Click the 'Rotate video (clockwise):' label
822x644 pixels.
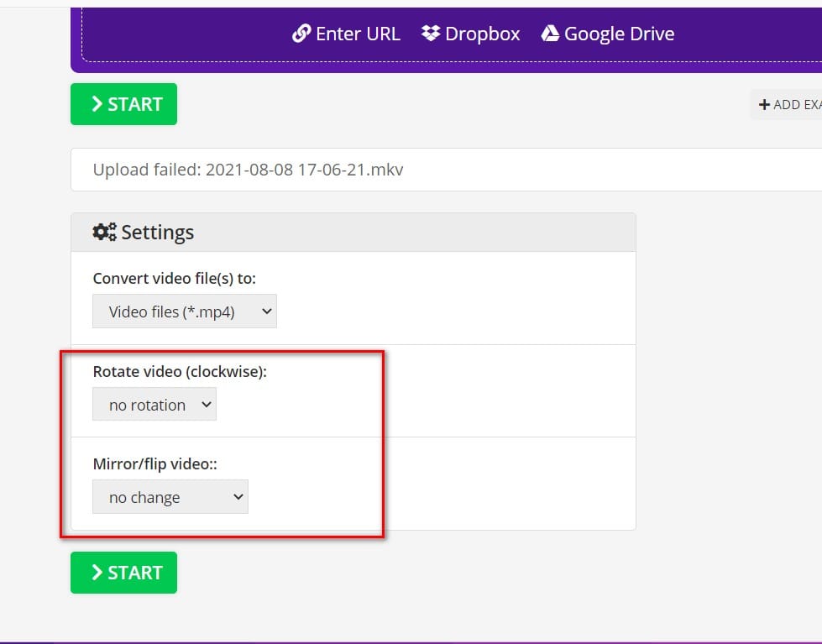[x=180, y=371]
